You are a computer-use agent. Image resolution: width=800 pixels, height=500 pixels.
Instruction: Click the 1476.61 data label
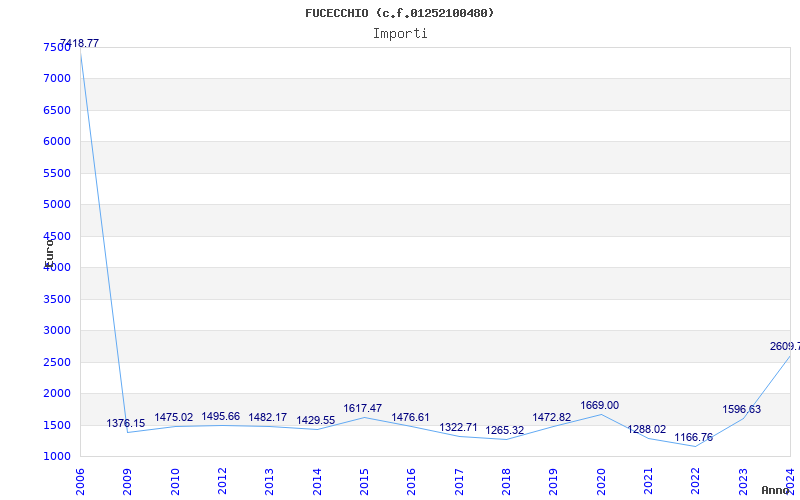click(x=411, y=417)
